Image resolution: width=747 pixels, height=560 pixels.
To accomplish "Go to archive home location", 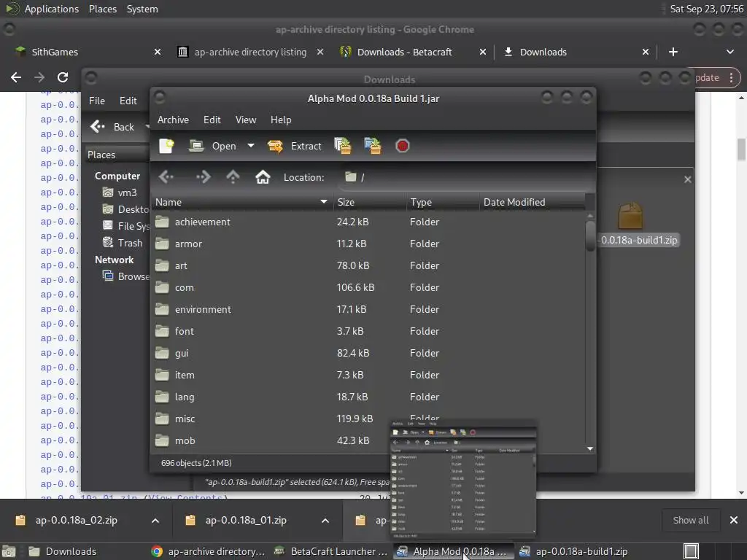I will coord(263,177).
